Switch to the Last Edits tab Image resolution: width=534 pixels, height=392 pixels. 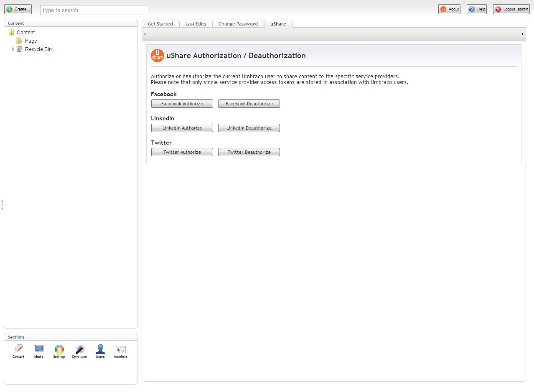[x=196, y=24]
